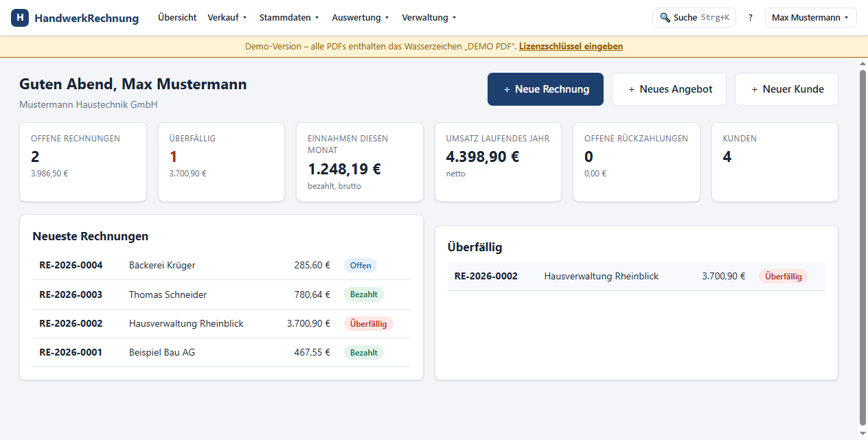Open the Max Mustermann user menu
Viewport: 868px width, 440px height.
pos(810,18)
